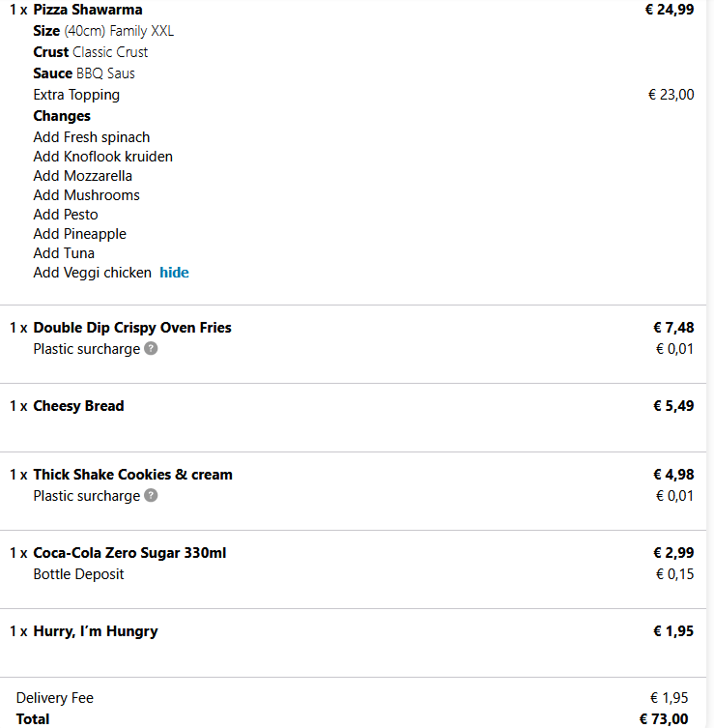Select the Double Dip Crispy Oven Fries title
Viewport: 714px width, 728px height.
132,328
